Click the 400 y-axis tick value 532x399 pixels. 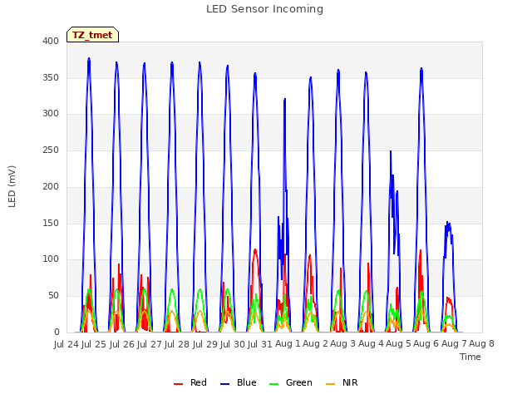coord(51,41)
